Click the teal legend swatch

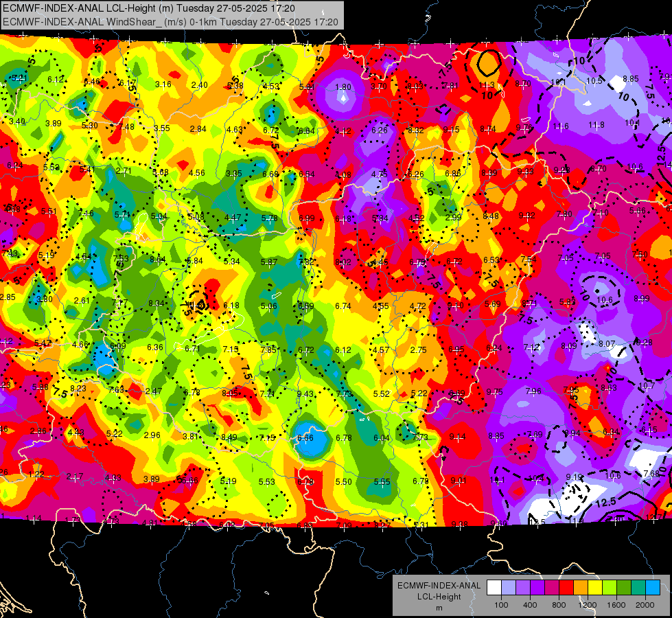coord(638,588)
